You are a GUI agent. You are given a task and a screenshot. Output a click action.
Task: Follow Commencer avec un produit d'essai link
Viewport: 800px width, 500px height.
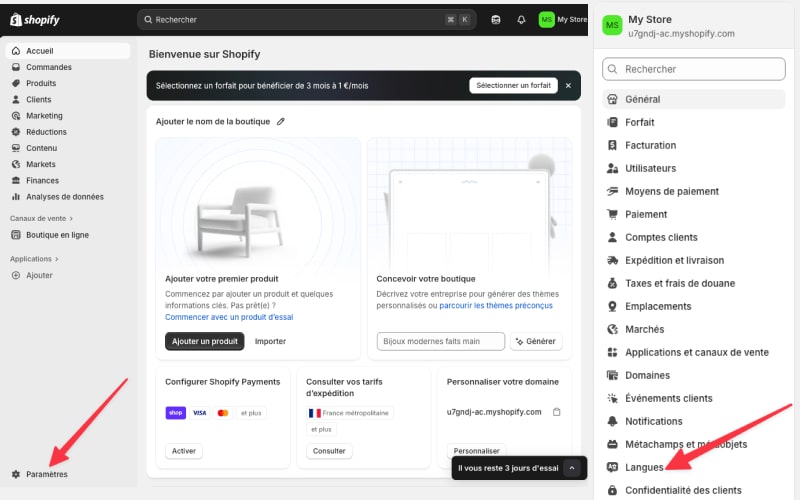pos(229,317)
